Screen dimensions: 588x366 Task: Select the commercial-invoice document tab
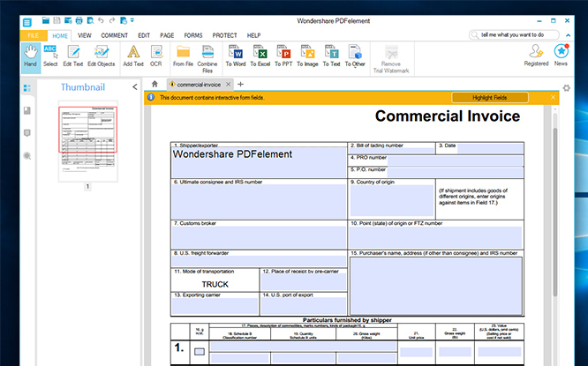coord(199,85)
